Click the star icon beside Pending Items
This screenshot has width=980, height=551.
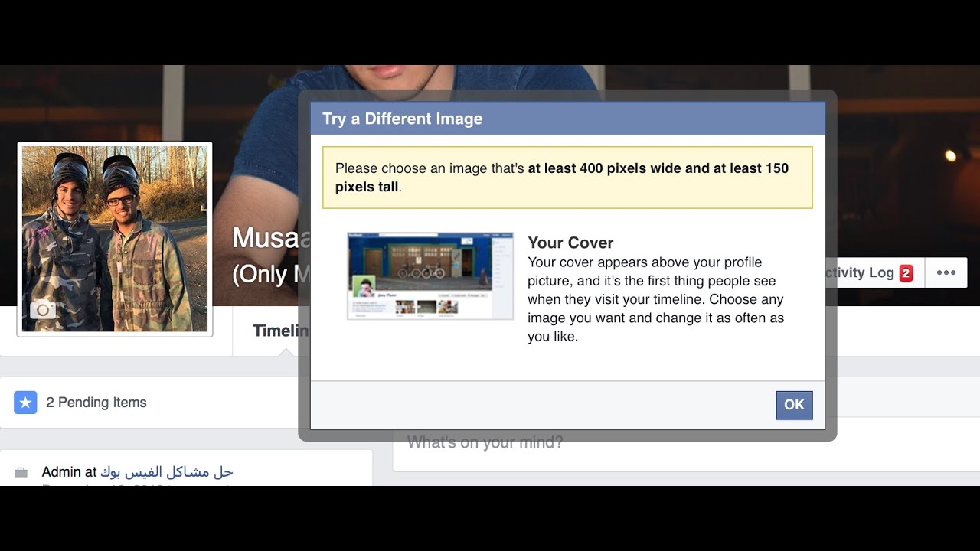coord(25,403)
